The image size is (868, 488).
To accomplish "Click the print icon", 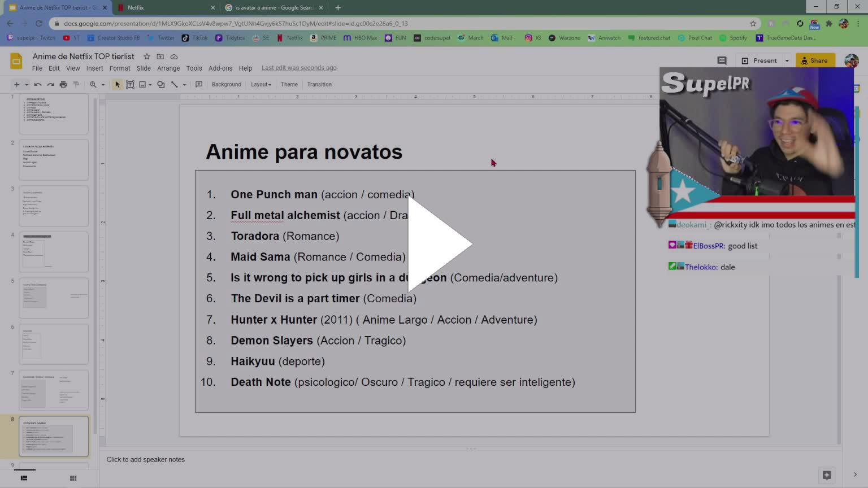I will (x=63, y=85).
